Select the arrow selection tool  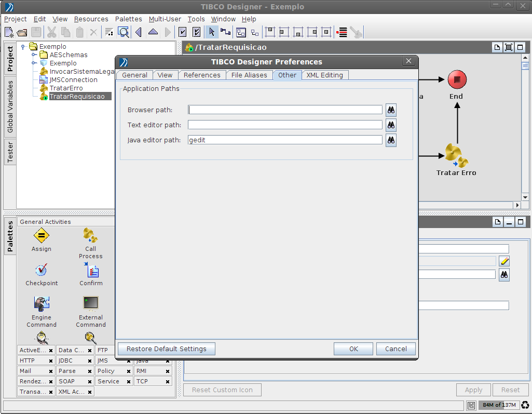coord(211,32)
